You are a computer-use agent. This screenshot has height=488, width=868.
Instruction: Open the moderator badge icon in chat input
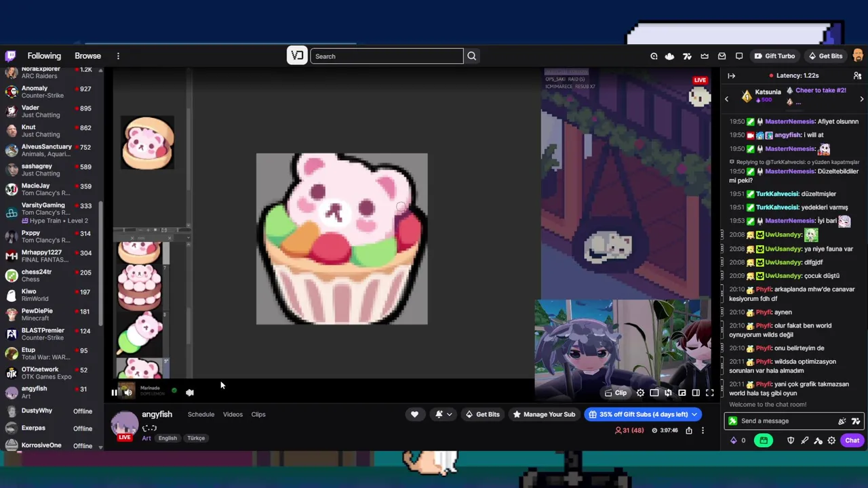732,421
